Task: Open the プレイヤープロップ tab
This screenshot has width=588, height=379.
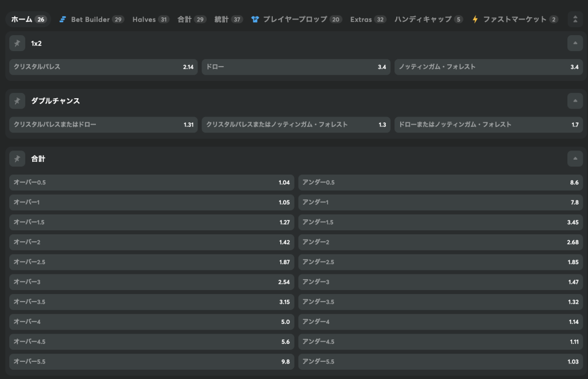Action: (296, 20)
